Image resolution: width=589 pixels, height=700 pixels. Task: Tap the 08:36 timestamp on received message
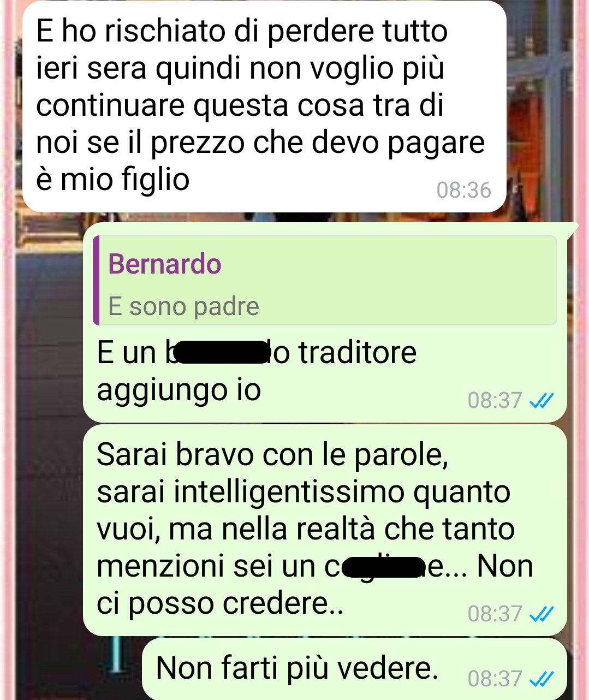click(464, 190)
